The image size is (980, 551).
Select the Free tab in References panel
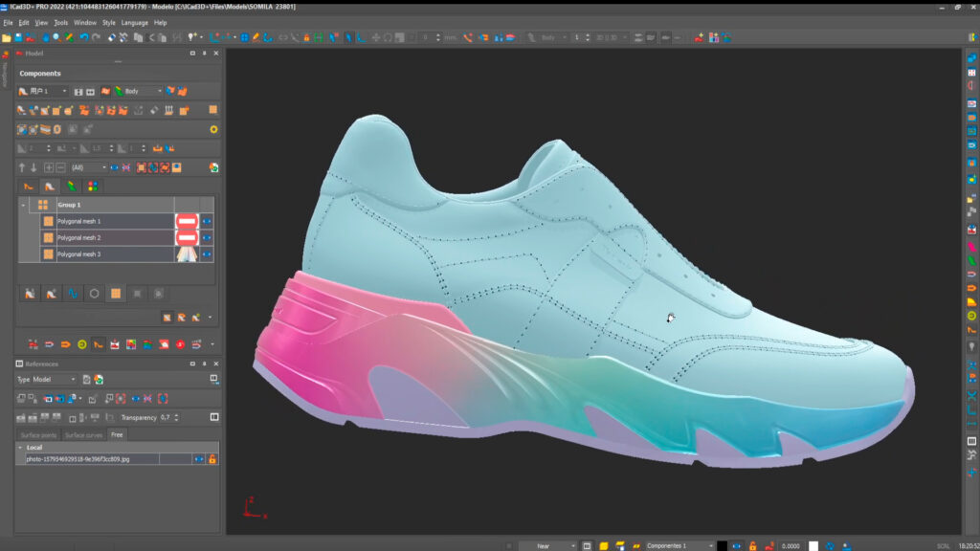coord(117,435)
